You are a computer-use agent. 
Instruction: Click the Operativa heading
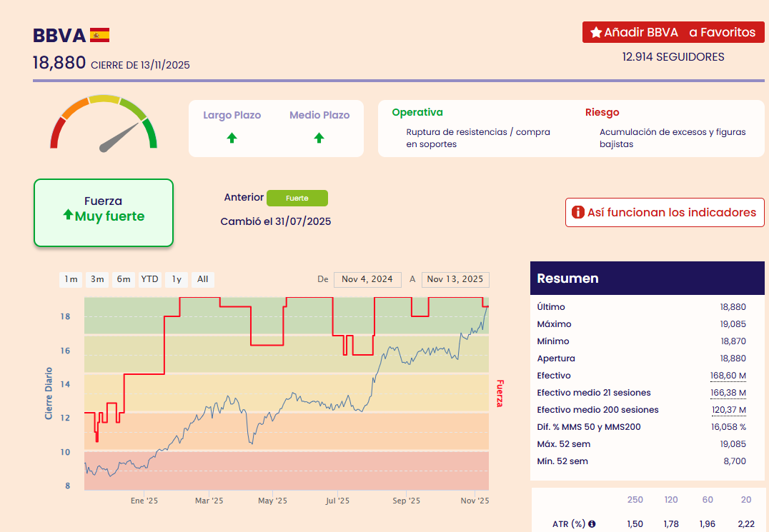(x=417, y=112)
